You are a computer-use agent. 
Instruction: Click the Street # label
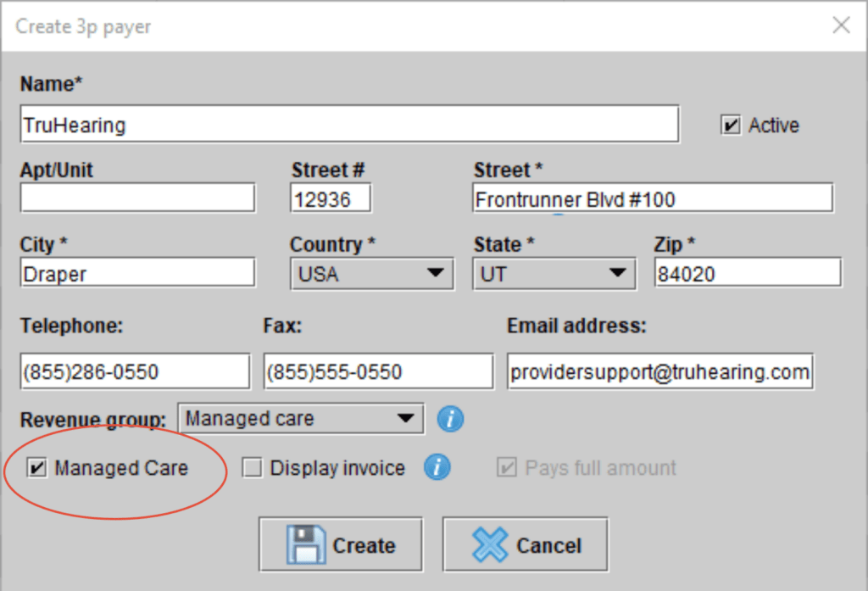click(x=328, y=170)
